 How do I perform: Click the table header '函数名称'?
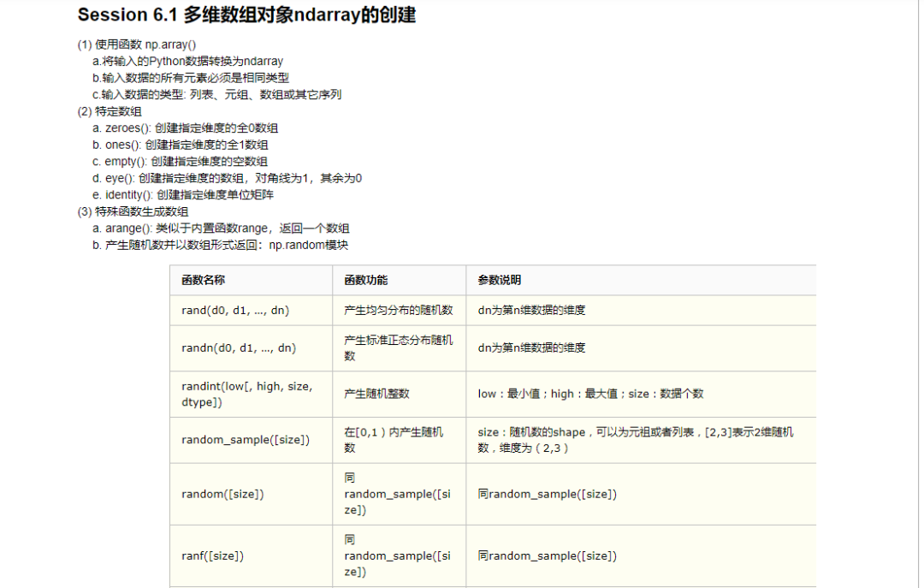click(251, 280)
